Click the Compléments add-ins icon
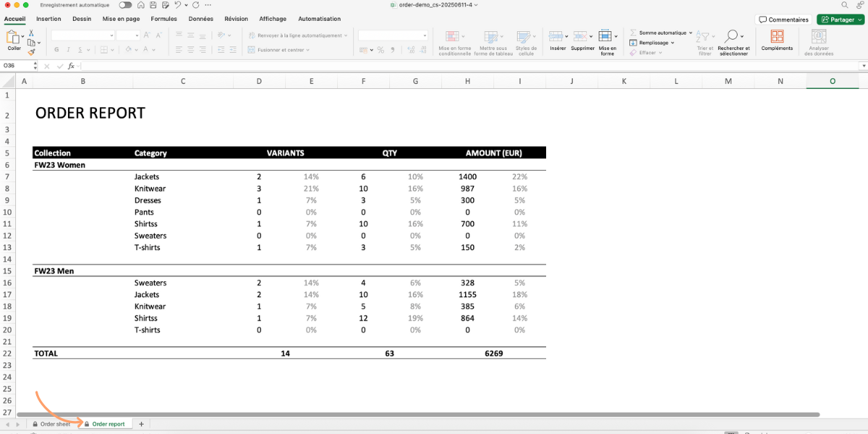The width and height of the screenshot is (868, 434). tap(777, 36)
